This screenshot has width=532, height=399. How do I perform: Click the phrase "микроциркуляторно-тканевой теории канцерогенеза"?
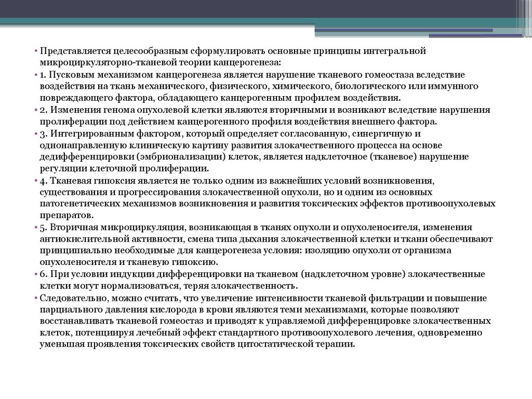click(160, 62)
